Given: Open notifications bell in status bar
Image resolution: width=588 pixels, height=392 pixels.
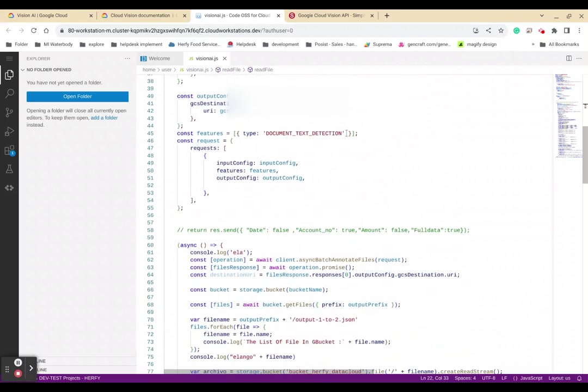Looking at the screenshot, I should tap(579, 378).
